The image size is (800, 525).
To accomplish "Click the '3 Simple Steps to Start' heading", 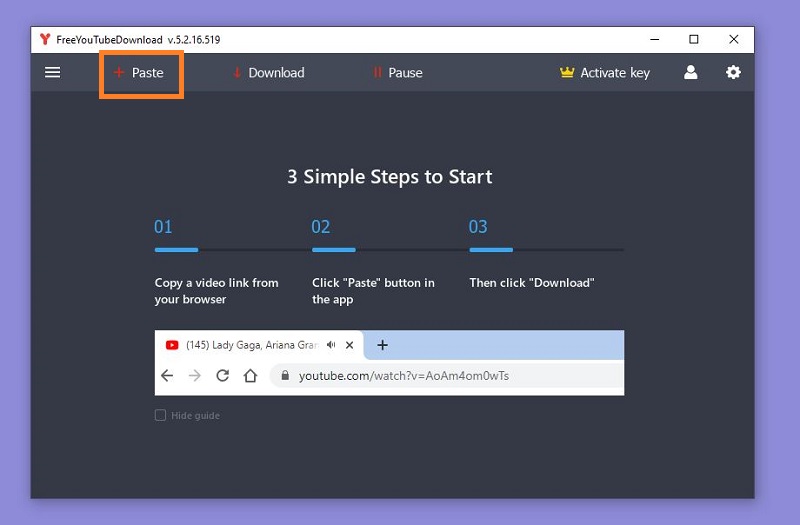I will pos(389,177).
